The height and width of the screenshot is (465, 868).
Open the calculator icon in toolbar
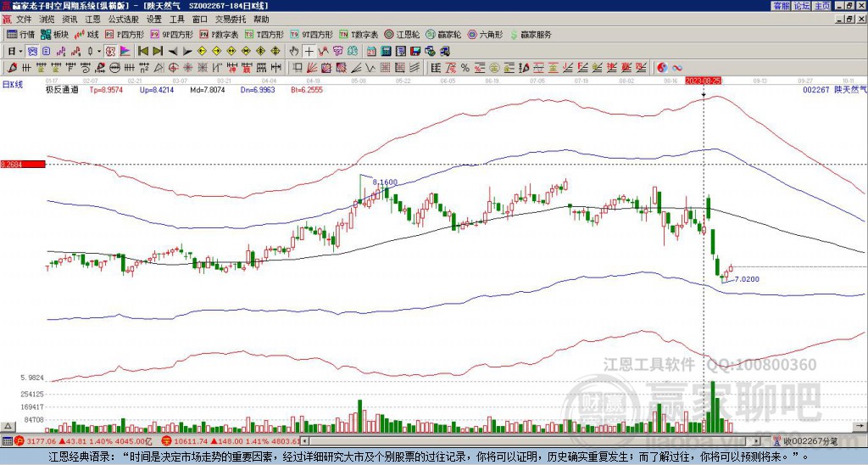coord(386,52)
